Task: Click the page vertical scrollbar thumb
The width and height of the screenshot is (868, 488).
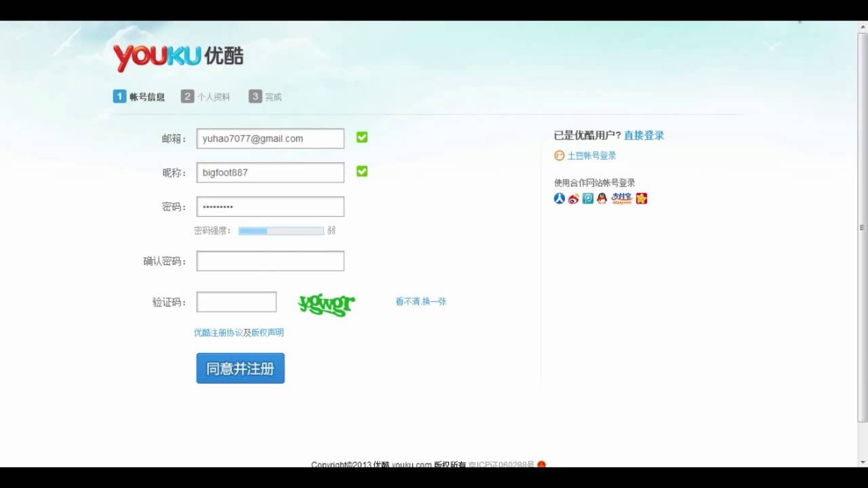Action: 863,227
